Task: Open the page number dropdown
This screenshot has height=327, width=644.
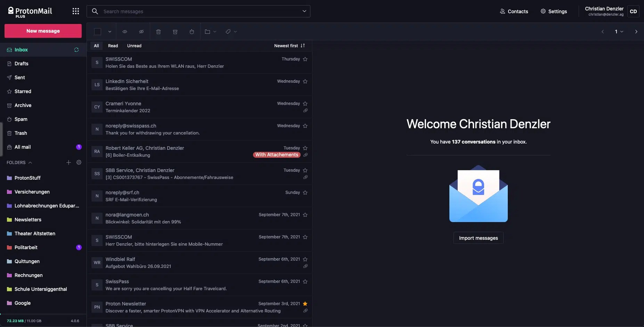Action: 619,32
